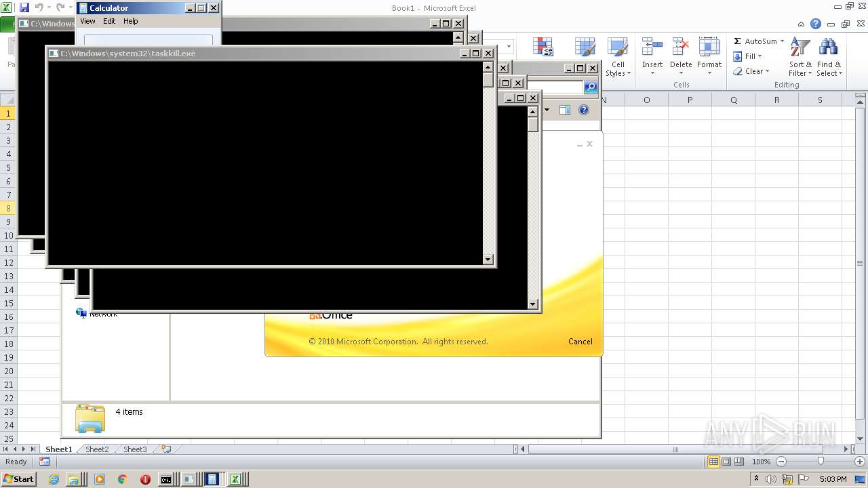This screenshot has height=488, width=868.
Task: Switch to Page Layout view
Action: coord(726,462)
